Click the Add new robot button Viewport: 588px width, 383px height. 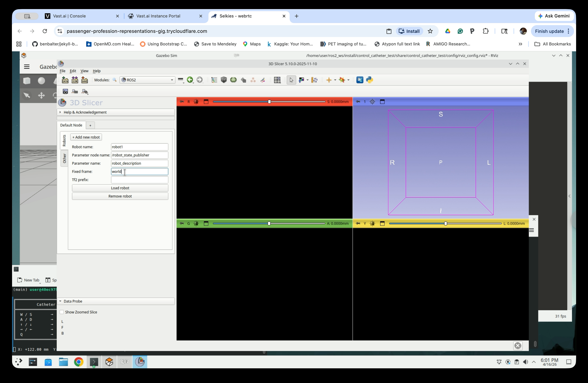86,137
